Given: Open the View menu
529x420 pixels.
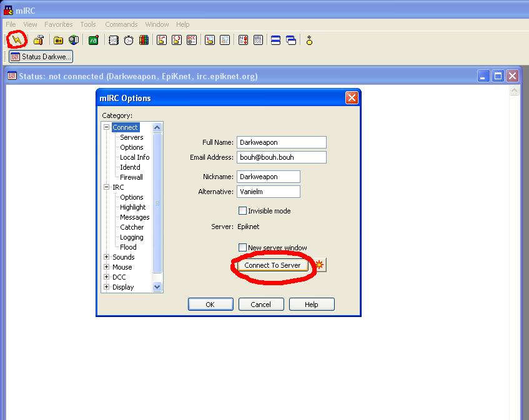Looking at the screenshot, I should click(30, 24).
